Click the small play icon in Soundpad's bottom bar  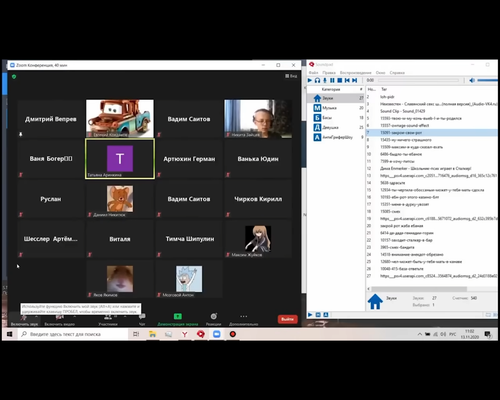click(x=310, y=315)
